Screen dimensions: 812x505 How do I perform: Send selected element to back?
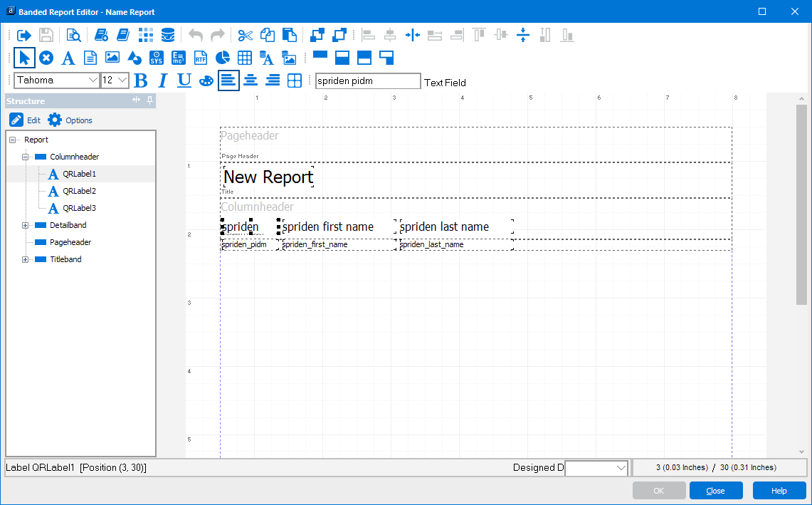[339, 35]
